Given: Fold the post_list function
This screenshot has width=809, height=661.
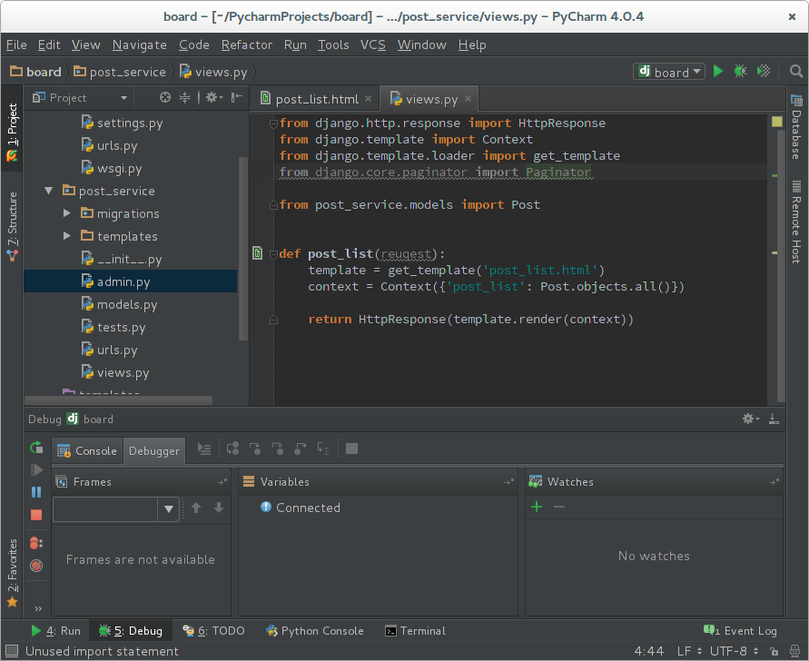Looking at the screenshot, I should click(273, 254).
